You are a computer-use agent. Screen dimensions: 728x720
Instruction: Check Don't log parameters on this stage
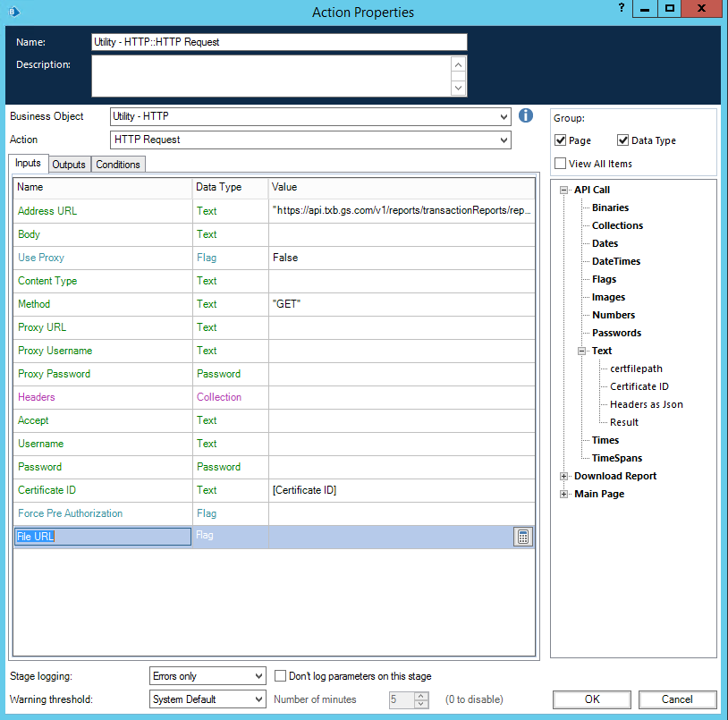[281, 676]
